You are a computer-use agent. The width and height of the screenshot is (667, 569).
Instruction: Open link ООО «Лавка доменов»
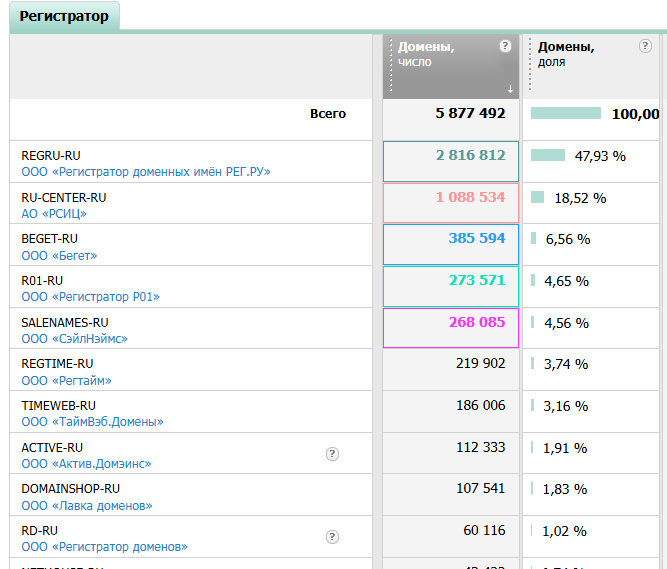coord(87,505)
